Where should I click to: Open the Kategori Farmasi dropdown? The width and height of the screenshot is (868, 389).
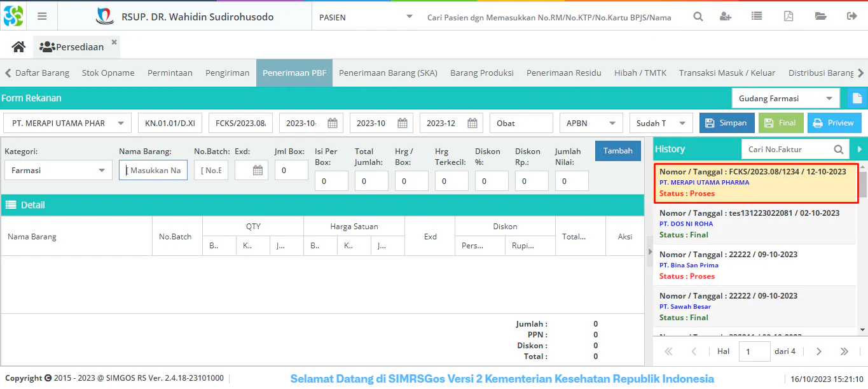point(102,170)
